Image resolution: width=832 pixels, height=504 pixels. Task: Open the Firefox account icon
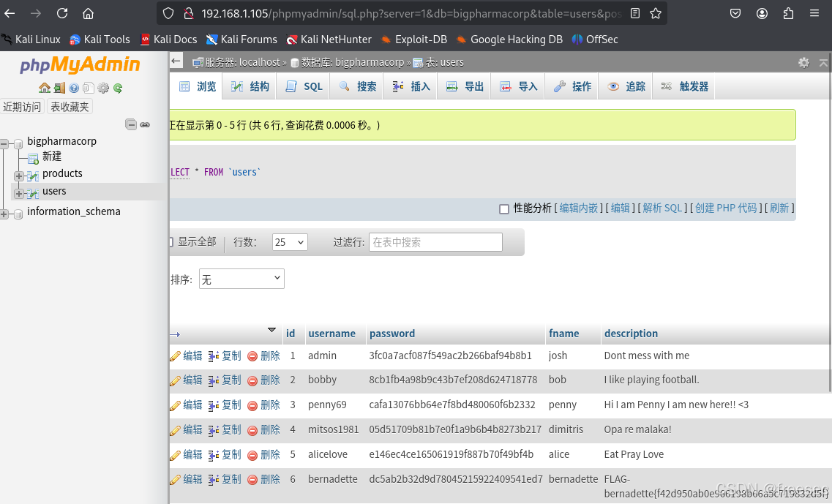coord(762,13)
